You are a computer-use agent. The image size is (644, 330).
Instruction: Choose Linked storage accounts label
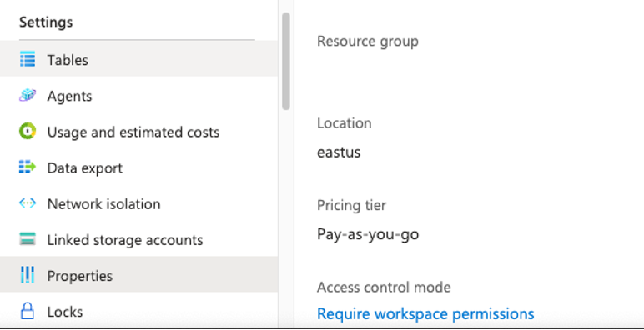tap(125, 240)
